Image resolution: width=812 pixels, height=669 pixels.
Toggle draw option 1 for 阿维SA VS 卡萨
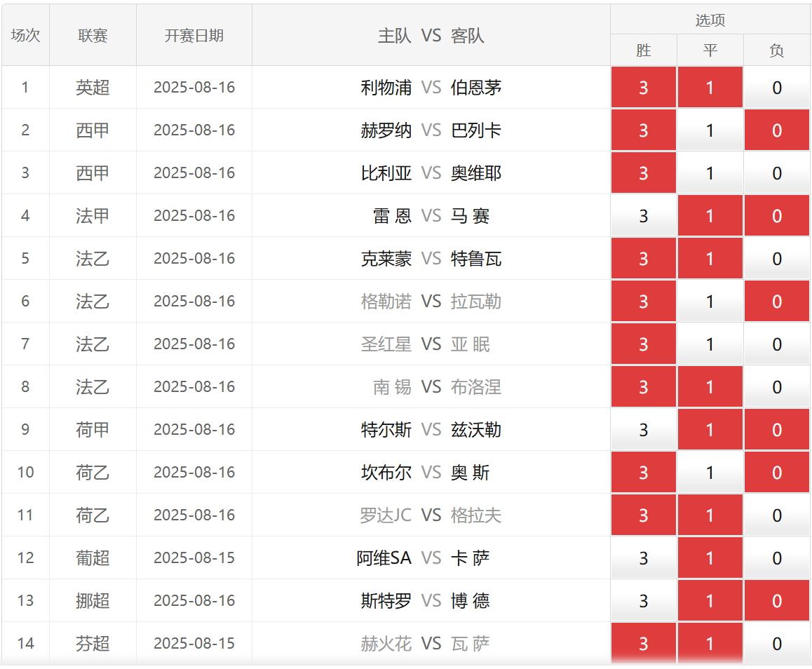710,558
